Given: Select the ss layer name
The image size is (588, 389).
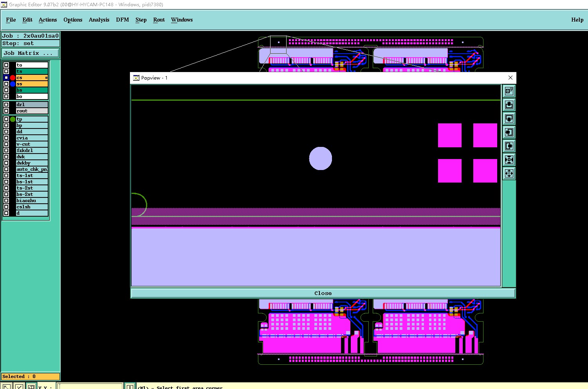Looking at the screenshot, I should click(x=32, y=84).
